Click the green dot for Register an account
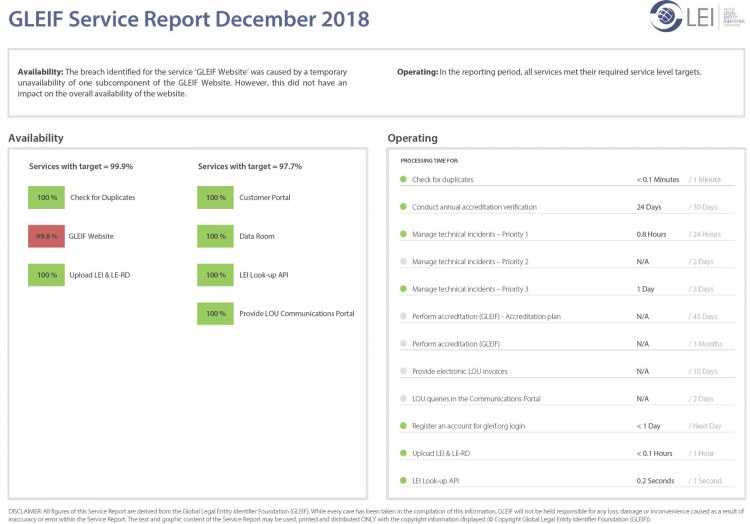 click(403, 426)
